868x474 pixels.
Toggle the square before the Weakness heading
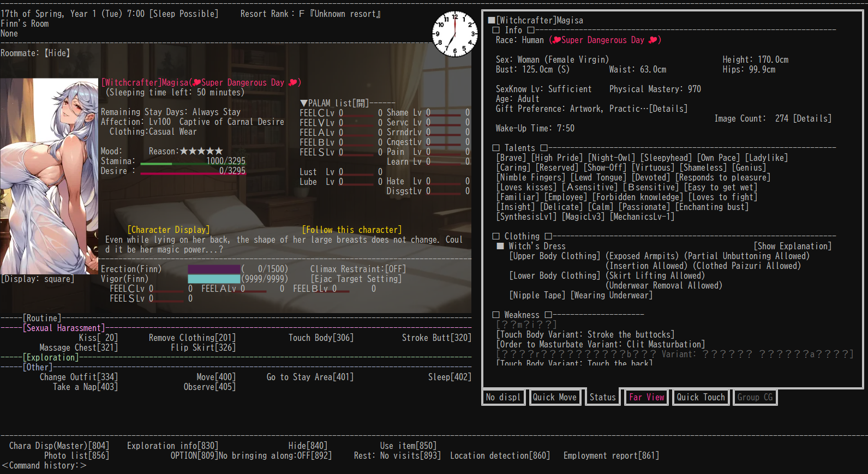(x=496, y=315)
